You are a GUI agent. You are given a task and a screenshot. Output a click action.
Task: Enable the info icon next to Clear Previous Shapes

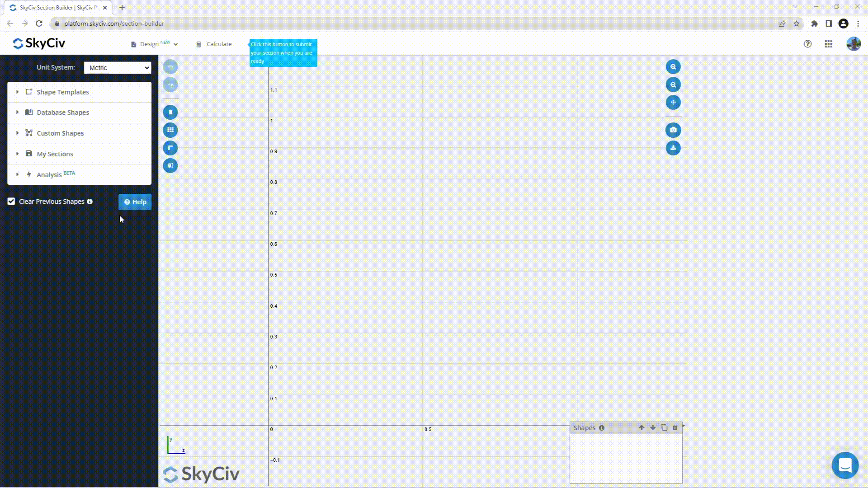(x=90, y=201)
